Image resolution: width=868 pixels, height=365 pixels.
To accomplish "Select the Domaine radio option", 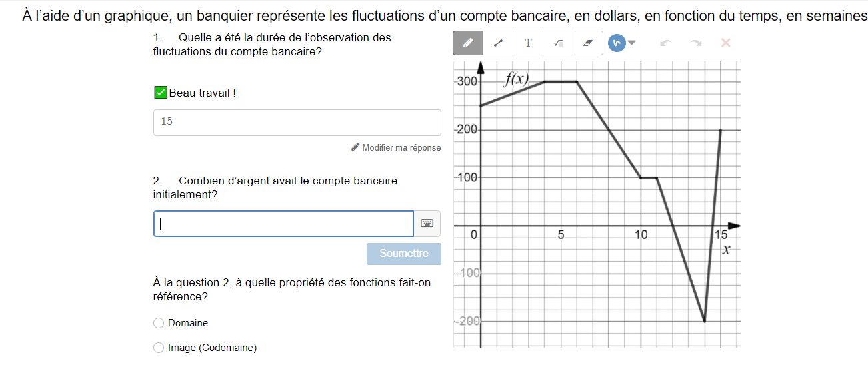I will [x=159, y=323].
